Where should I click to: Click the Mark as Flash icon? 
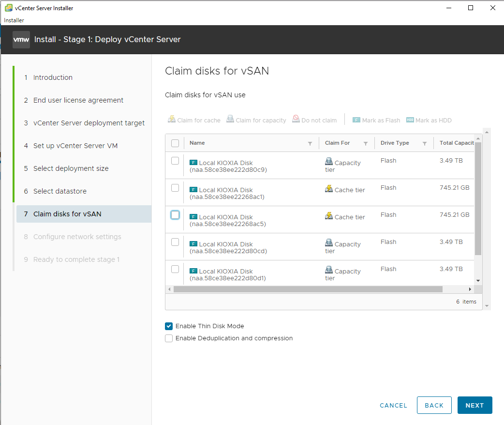[356, 120]
